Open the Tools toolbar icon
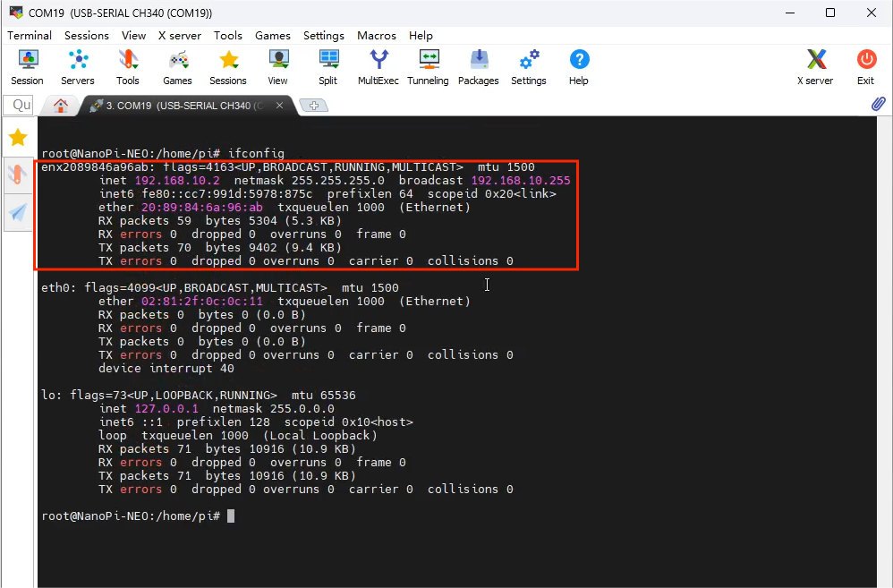This screenshot has width=893, height=588. point(128,67)
